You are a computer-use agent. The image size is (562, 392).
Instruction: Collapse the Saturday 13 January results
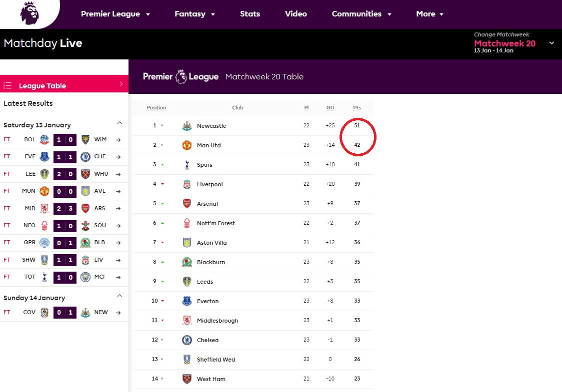pos(119,123)
